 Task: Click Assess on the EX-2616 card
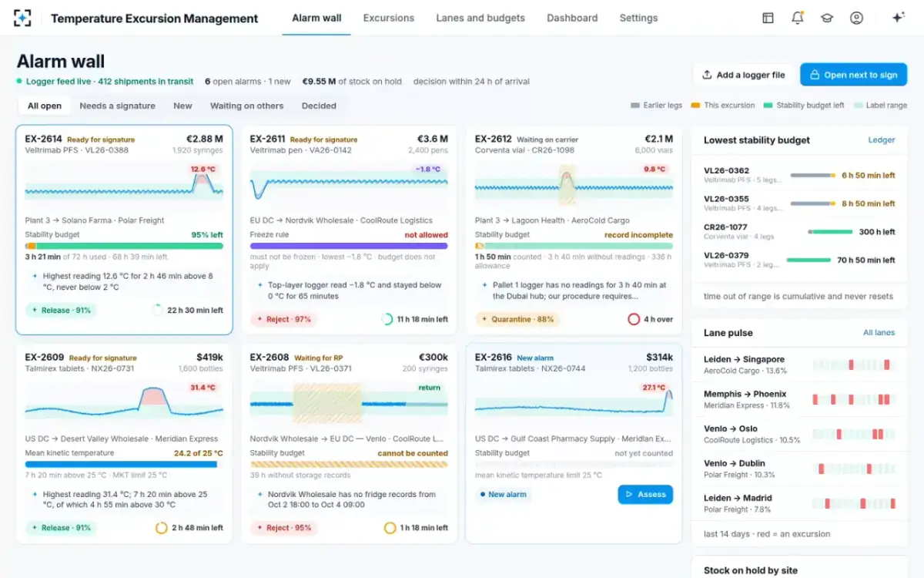(645, 494)
